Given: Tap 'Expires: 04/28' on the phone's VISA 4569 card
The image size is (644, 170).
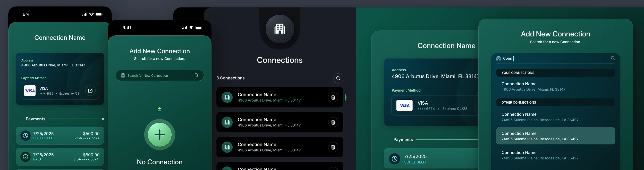Looking at the screenshot, I should click(x=69, y=94).
